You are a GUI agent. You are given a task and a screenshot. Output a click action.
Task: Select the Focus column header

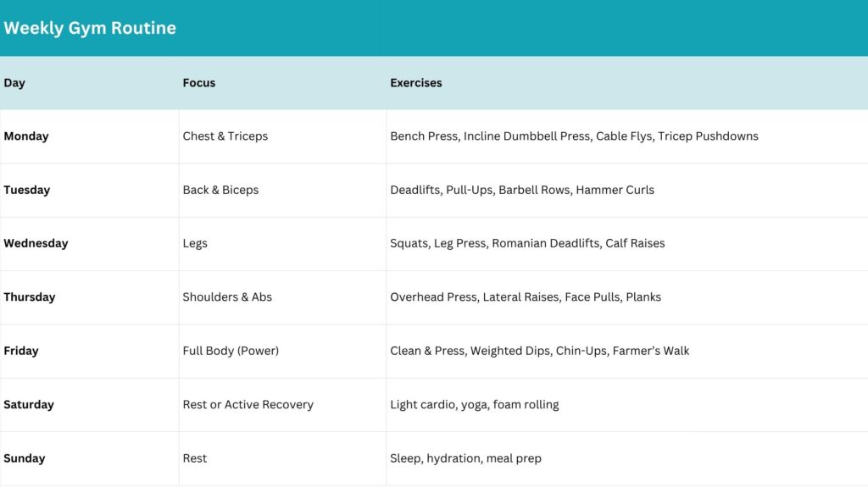click(199, 83)
